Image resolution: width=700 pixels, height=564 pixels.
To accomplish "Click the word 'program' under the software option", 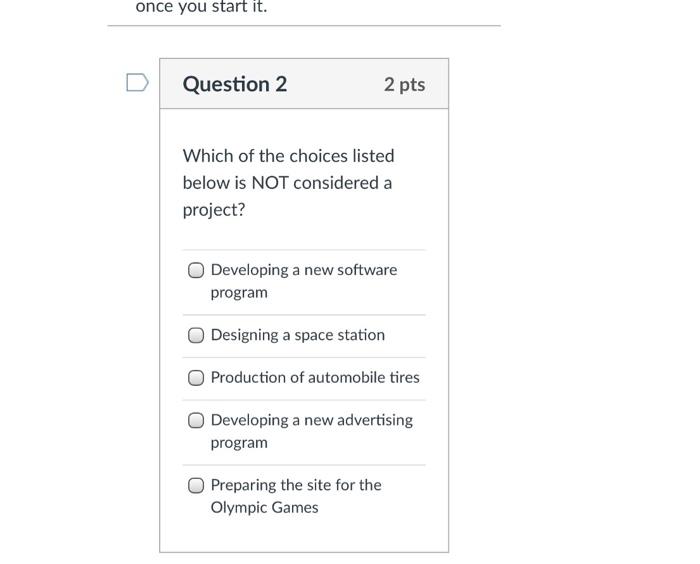I will [x=239, y=292].
